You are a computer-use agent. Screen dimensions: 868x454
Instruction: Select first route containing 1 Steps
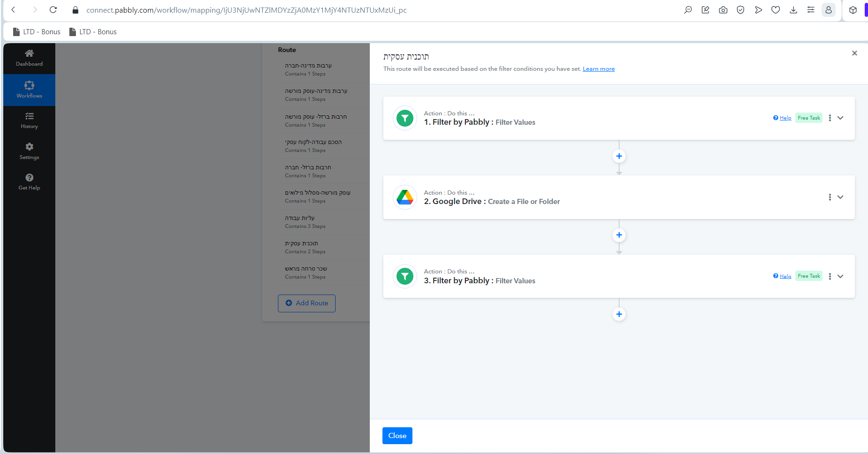323,69
